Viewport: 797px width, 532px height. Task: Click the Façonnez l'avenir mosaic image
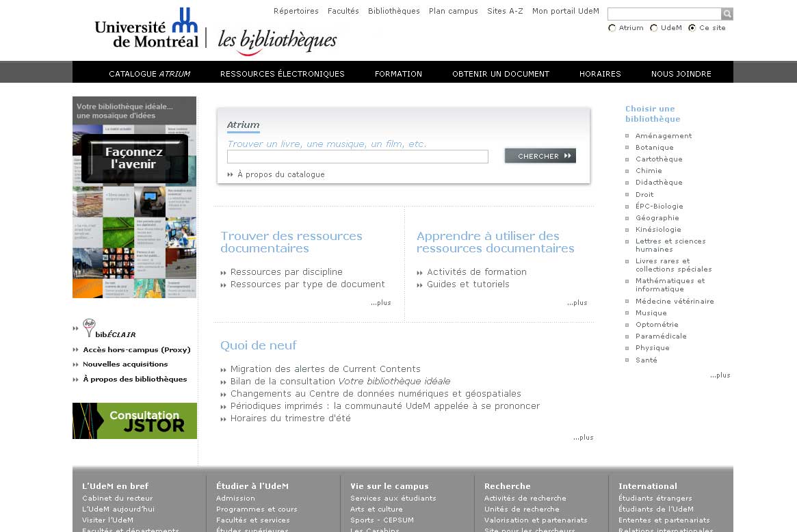click(x=134, y=197)
